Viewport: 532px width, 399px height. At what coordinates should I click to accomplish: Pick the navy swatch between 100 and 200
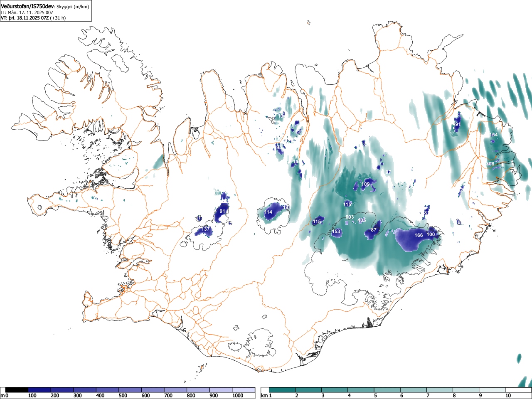pyautogui.click(x=39, y=390)
